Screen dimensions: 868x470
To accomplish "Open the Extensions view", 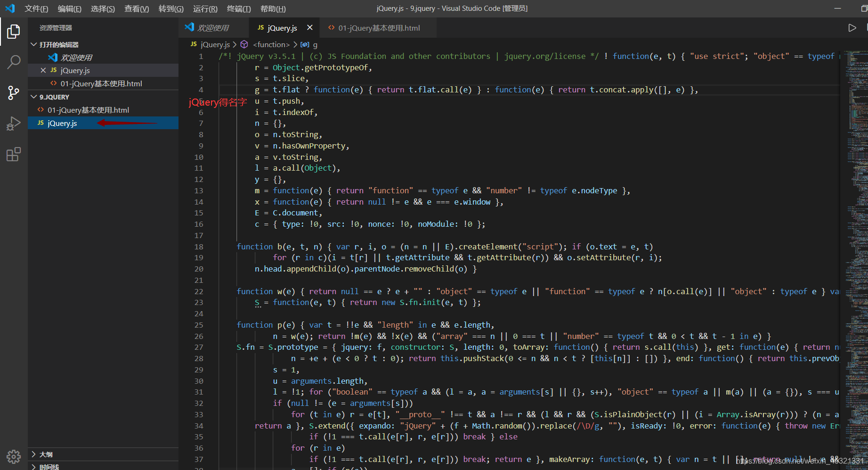I will point(14,154).
